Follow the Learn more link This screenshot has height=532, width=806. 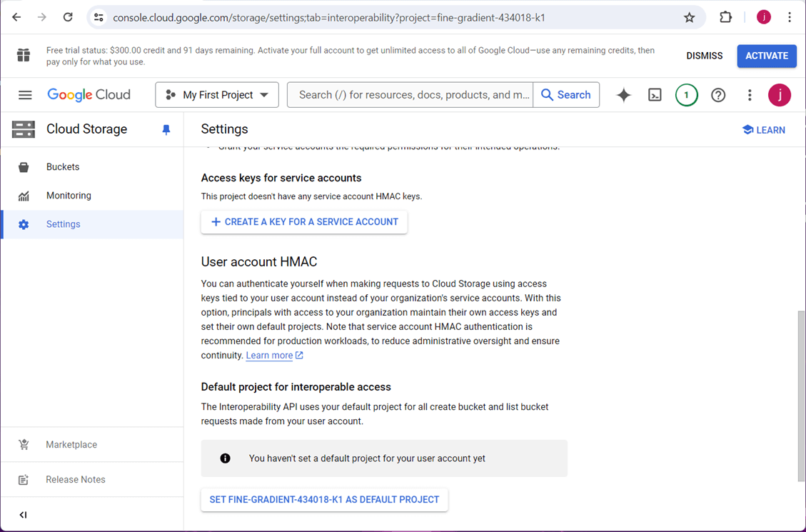pos(269,356)
